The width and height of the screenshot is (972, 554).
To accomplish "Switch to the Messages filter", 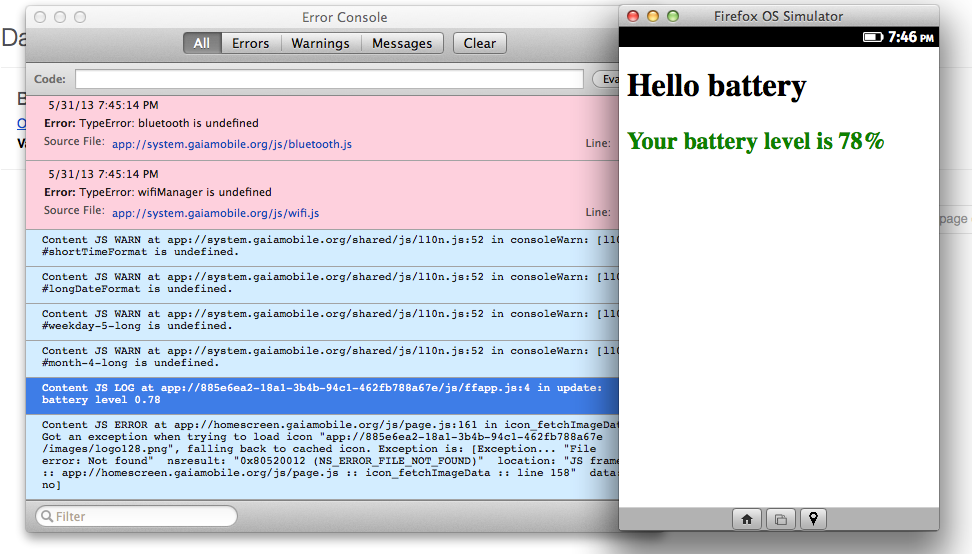I will (x=402, y=43).
